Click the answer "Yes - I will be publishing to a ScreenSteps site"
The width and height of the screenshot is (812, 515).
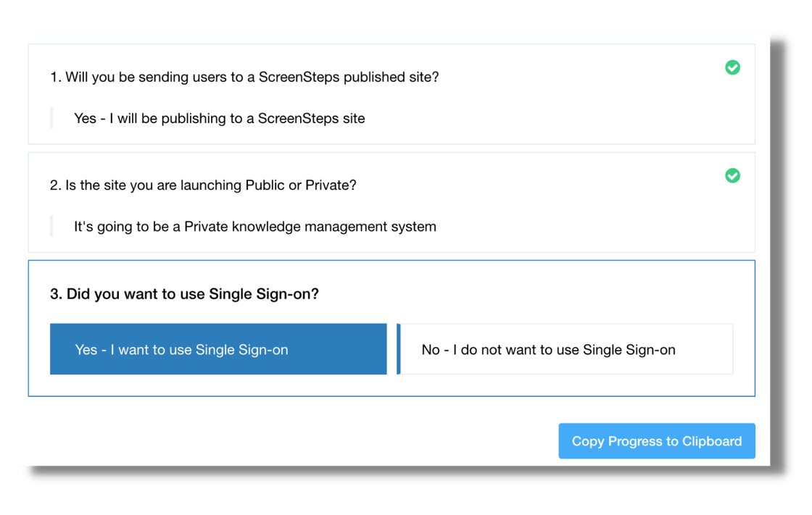[219, 118]
